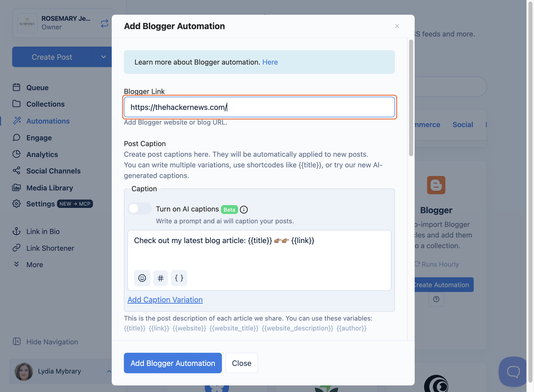Image resolution: width=534 pixels, height=392 pixels.
Task: Click the help question mark under Blogger card
Action: (x=436, y=299)
